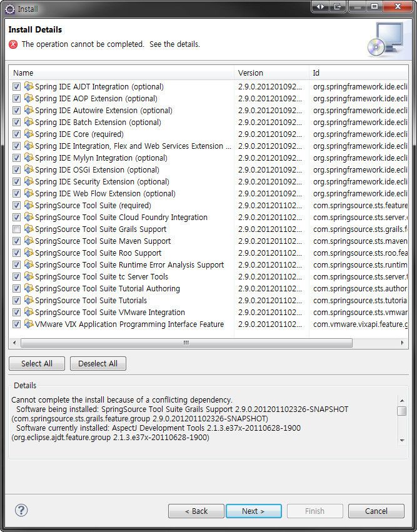Select the Spring IDE Security Extension (optional) row
417x532 pixels.
click(x=209, y=181)
